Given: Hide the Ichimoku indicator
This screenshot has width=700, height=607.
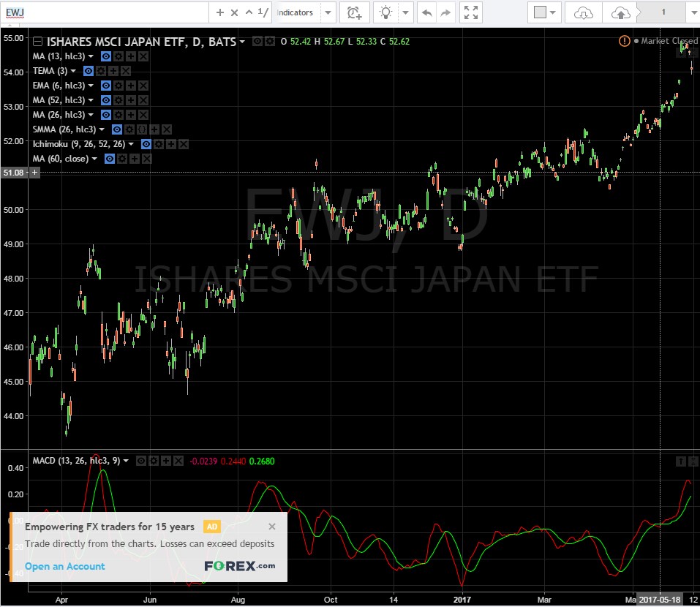Looking at the screenshot, I should (x=146, y=144).
